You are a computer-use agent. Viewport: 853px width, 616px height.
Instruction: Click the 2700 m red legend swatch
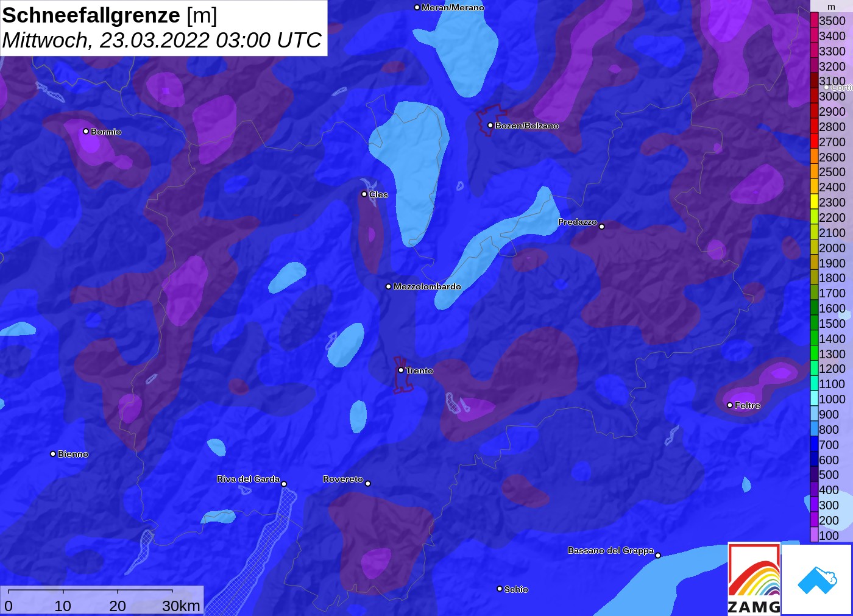point(814,141)
